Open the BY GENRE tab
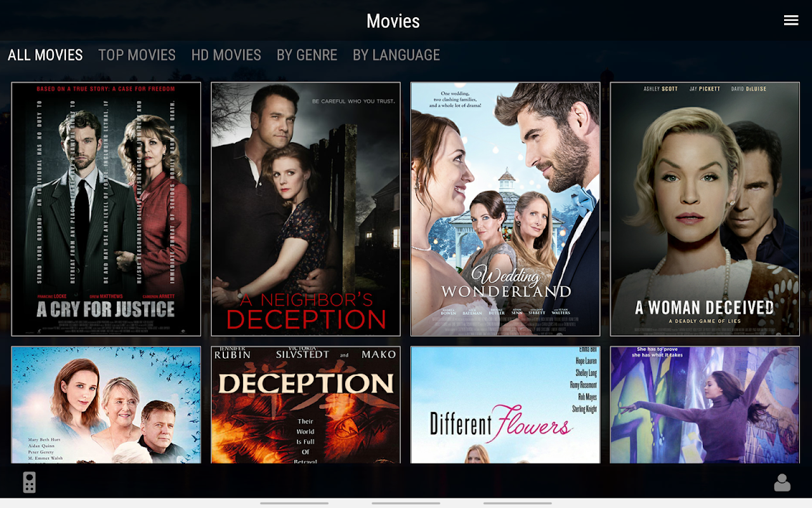 [x=307, y=55]
